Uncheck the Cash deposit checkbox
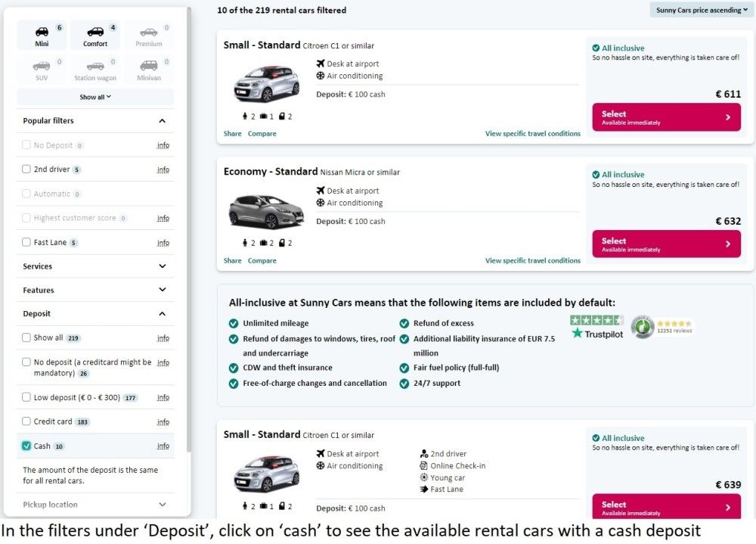Screen dimensions: 756x544 click(26, 446)
